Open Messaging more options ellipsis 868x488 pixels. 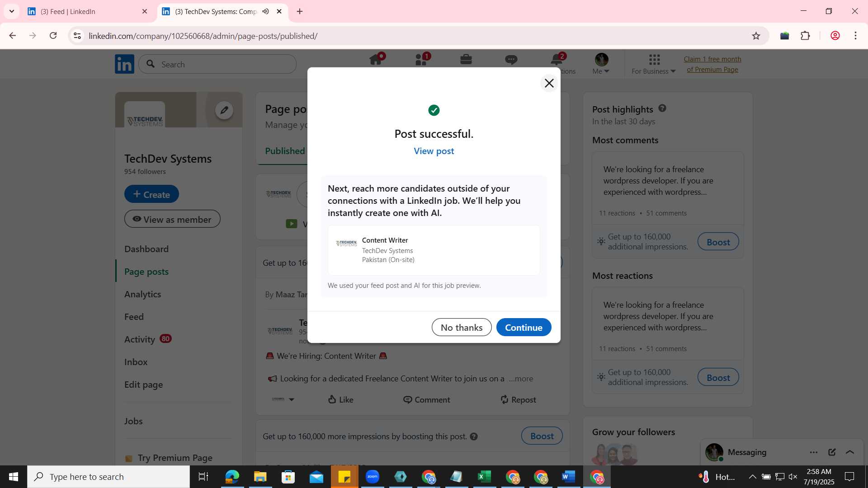pos(814,452)
